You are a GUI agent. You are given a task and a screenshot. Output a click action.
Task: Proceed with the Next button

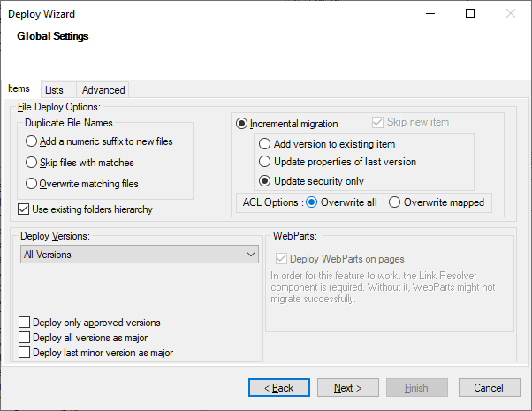(x=348, y=388)
